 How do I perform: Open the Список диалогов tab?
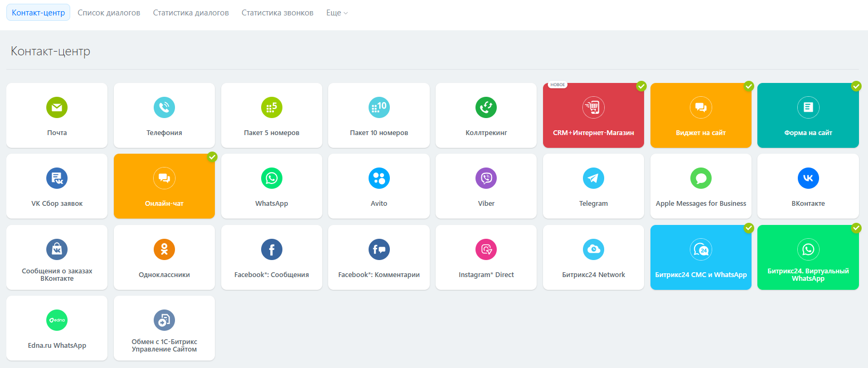click(109, 13)
